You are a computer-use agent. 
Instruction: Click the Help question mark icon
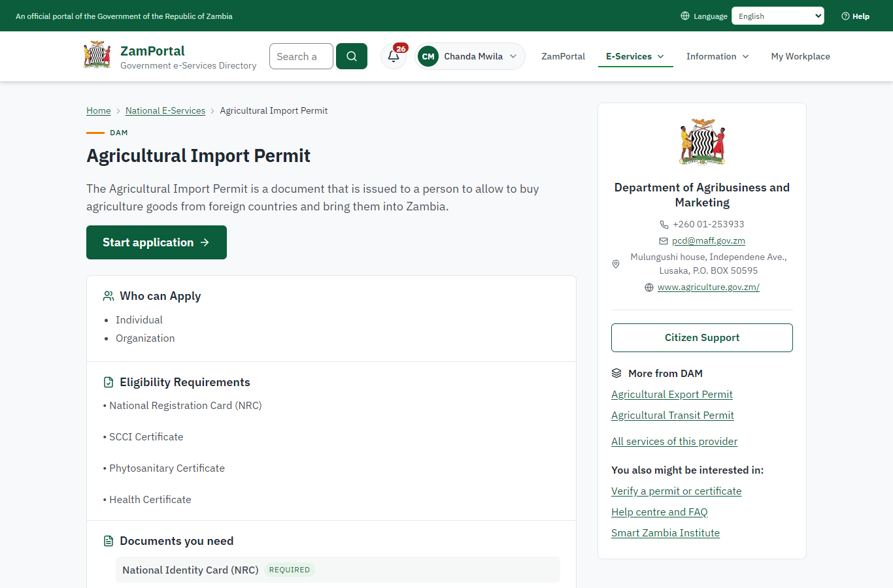[845, 16]
